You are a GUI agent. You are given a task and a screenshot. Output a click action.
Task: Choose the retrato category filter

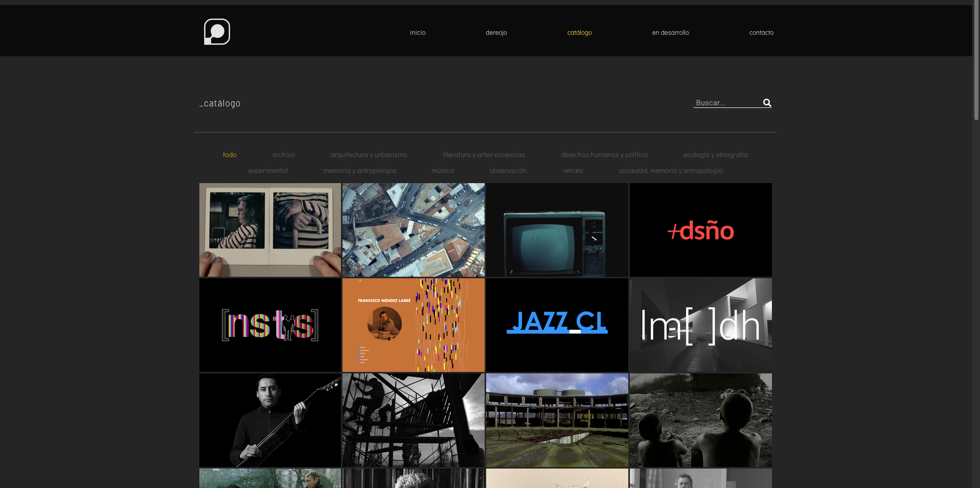[573, 170]
